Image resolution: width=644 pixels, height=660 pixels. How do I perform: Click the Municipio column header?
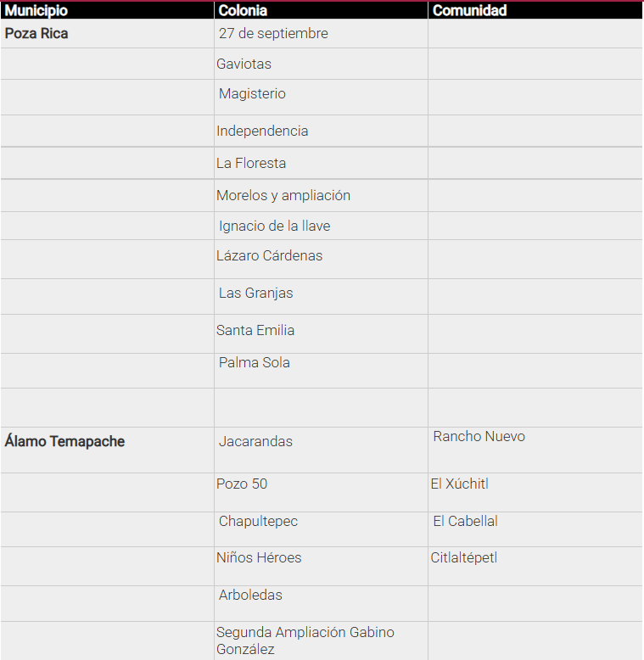coord(36,11)
